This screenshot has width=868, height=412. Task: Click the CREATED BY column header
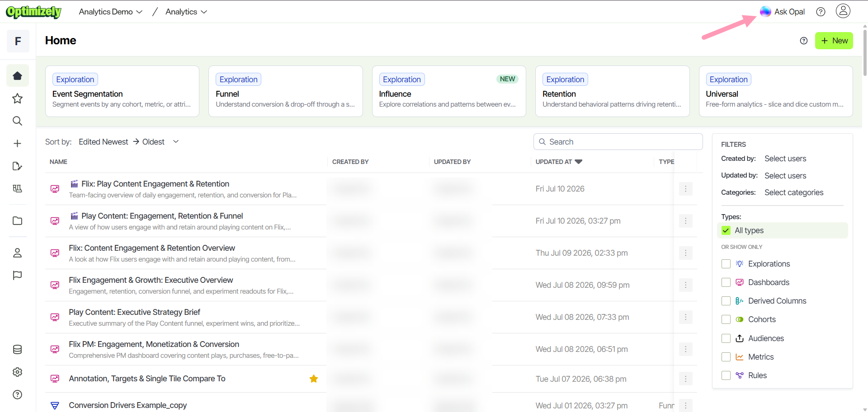click(350, 162)
